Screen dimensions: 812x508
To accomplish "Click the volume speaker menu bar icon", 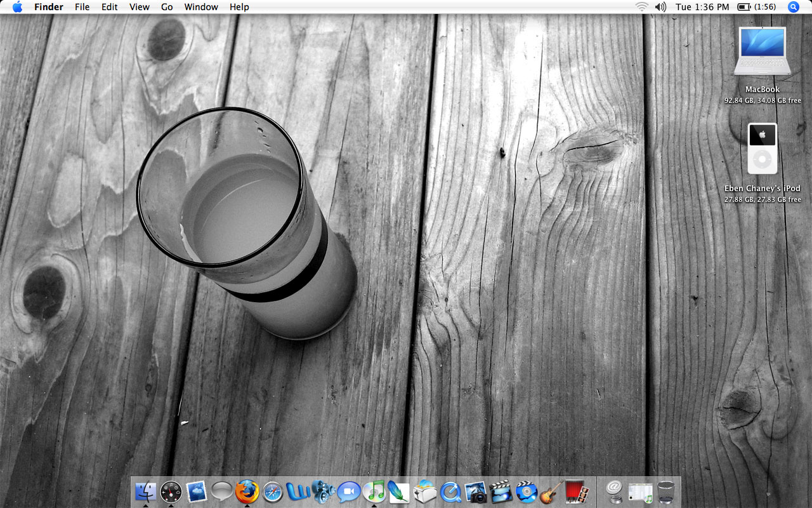I will tap(660, 7).
